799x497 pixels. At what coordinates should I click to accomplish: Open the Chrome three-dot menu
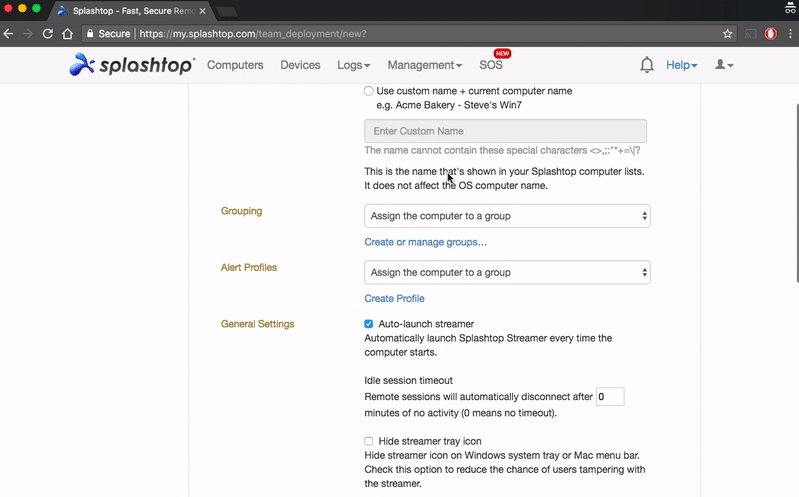pyautogui.click(x=790, y=33)
